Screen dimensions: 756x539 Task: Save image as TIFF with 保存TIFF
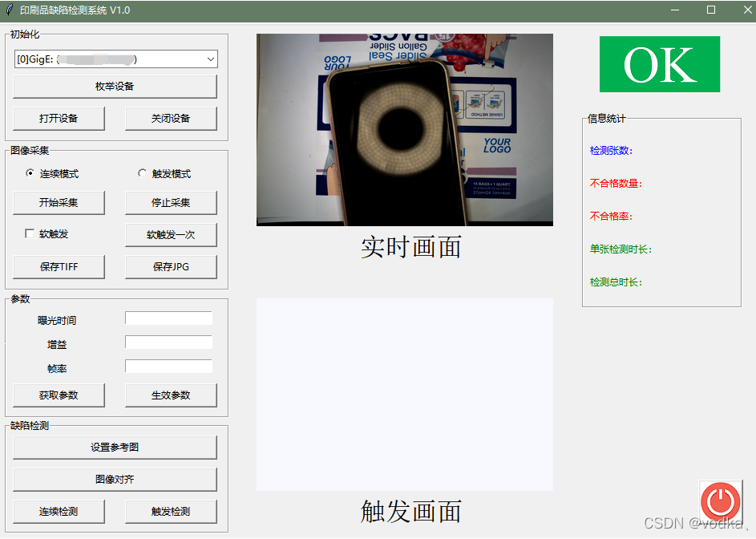[x=59, y=266]
